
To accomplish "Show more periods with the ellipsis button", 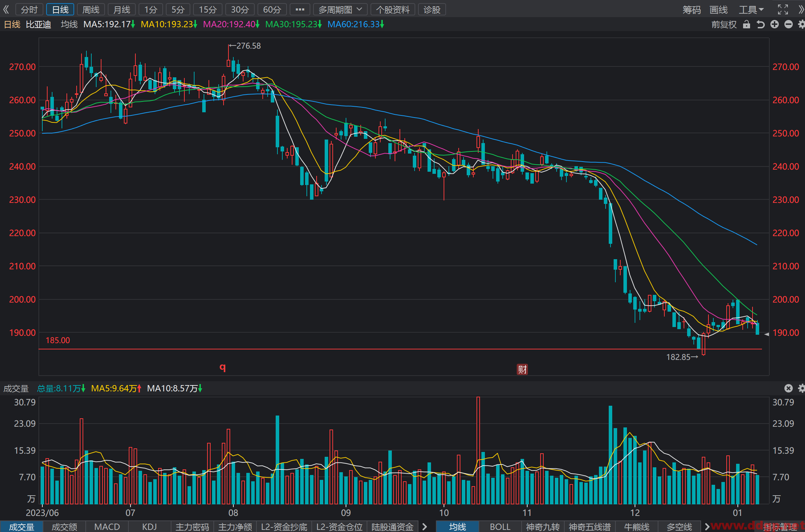I will 300,9.
